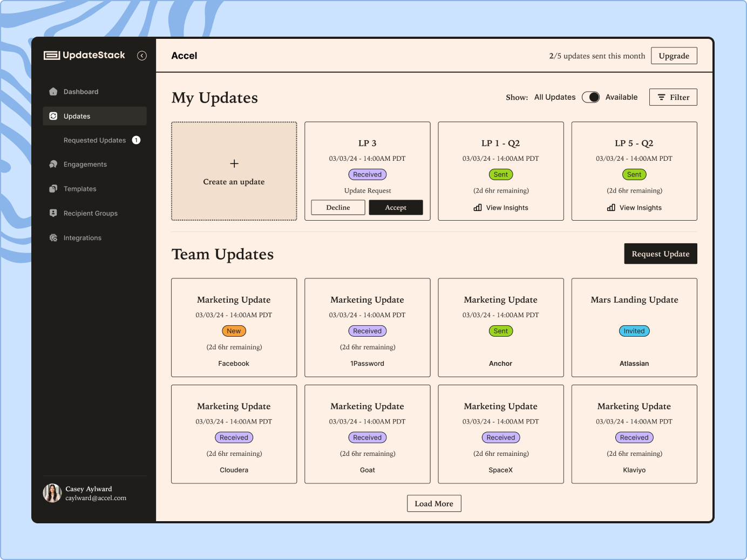Viewport: 747px width, 560px height.
Task: Click the Sent badge on Anchor card
Action: pos(501,331)
